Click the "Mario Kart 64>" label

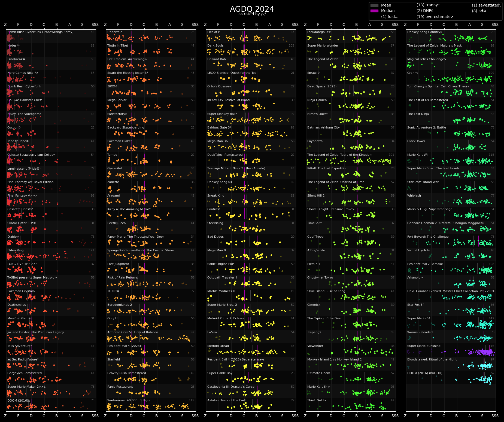[x=319, y=387]
